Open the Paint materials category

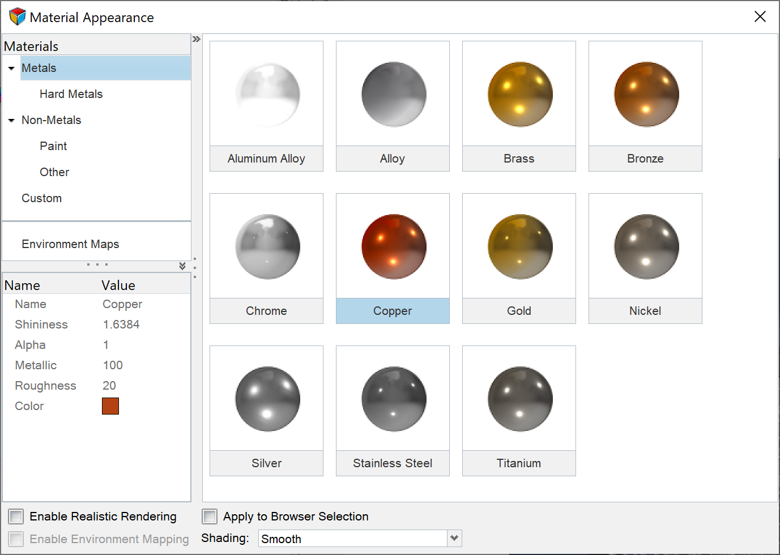53,146
